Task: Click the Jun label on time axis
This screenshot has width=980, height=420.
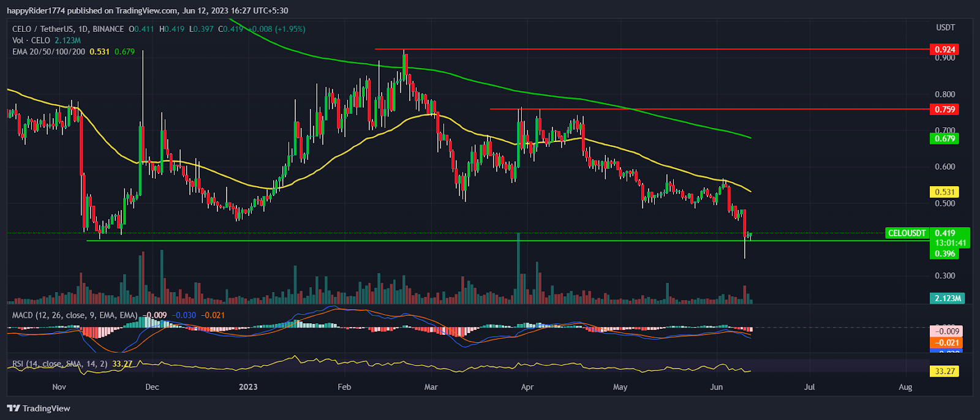Action: 716,387
